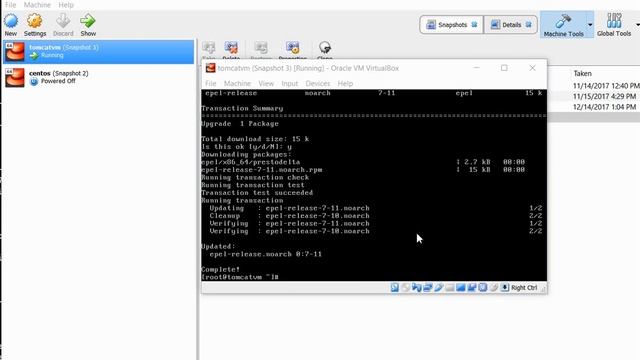Click audio icon in VM status bar

click(x=416, y=287)
